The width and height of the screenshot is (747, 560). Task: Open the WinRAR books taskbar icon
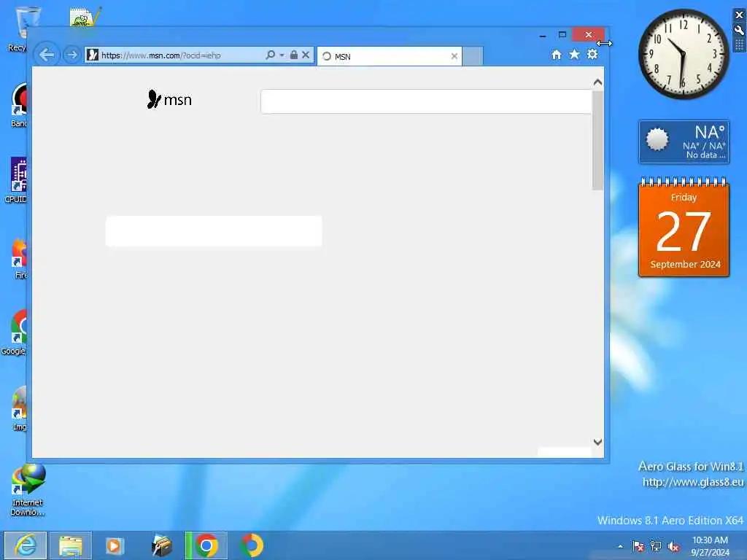point(161,545)
